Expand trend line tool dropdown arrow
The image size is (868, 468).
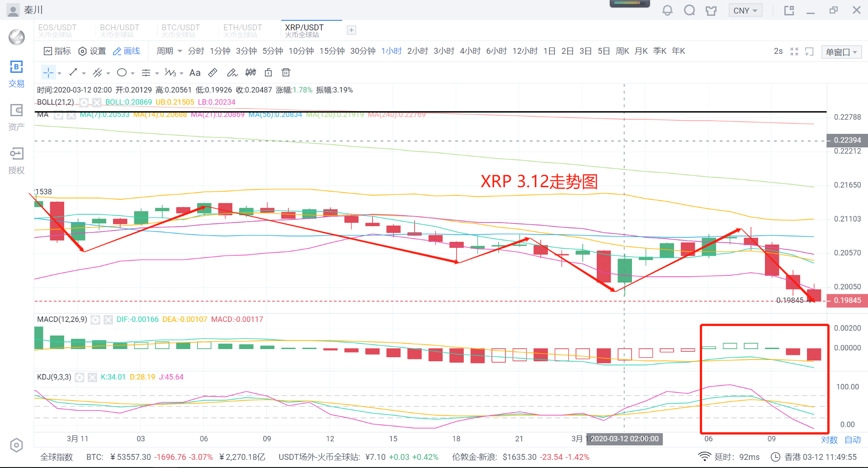pyautogui.click(x=84, y=73)
